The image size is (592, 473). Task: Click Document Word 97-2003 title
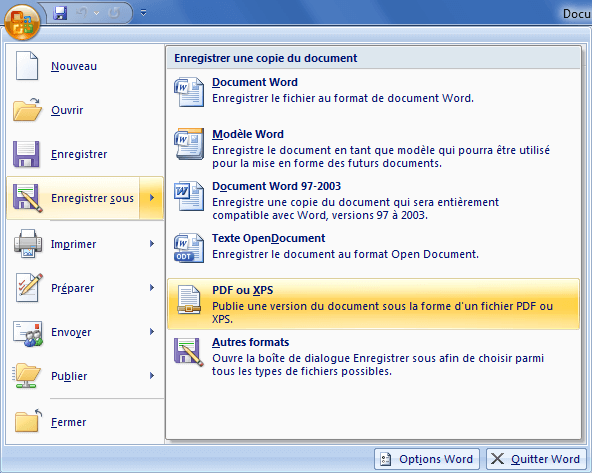coord(276,186)
